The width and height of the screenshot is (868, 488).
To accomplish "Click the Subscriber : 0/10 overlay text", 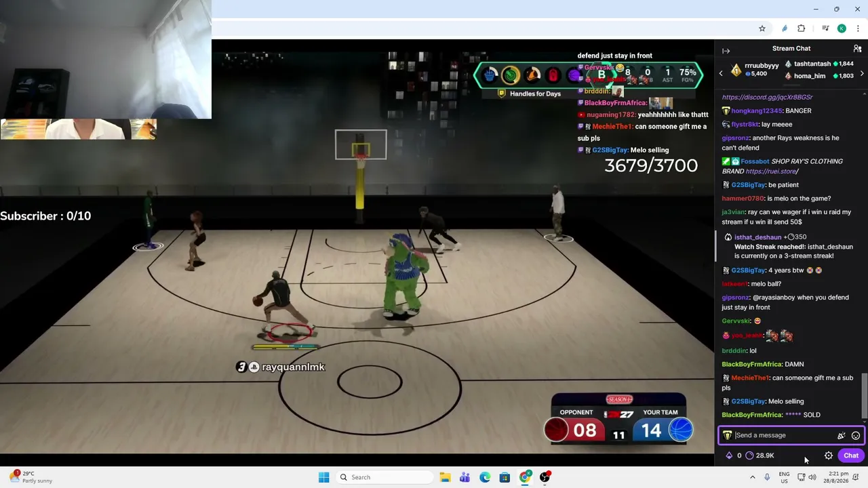I will pos(45,216).
